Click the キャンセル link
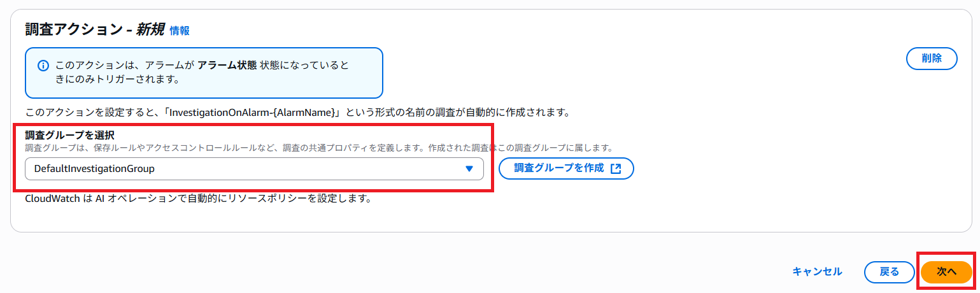 (x=817, y=271)
